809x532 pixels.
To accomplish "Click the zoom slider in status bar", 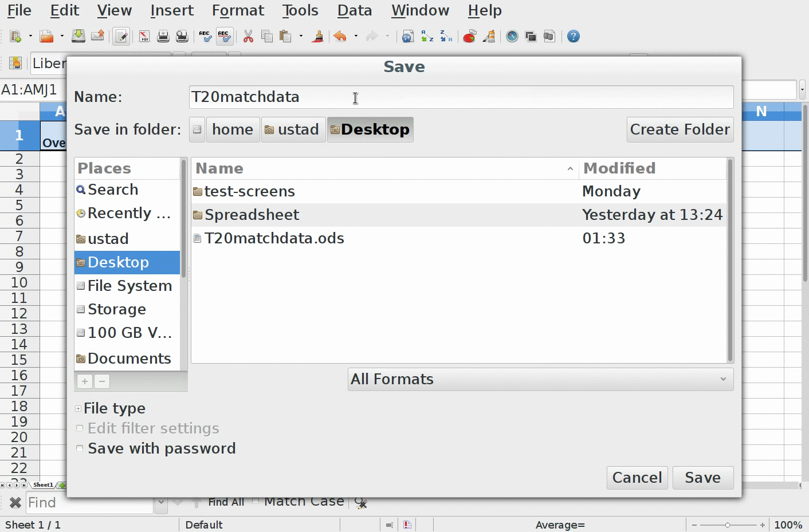I will point(728,525).
